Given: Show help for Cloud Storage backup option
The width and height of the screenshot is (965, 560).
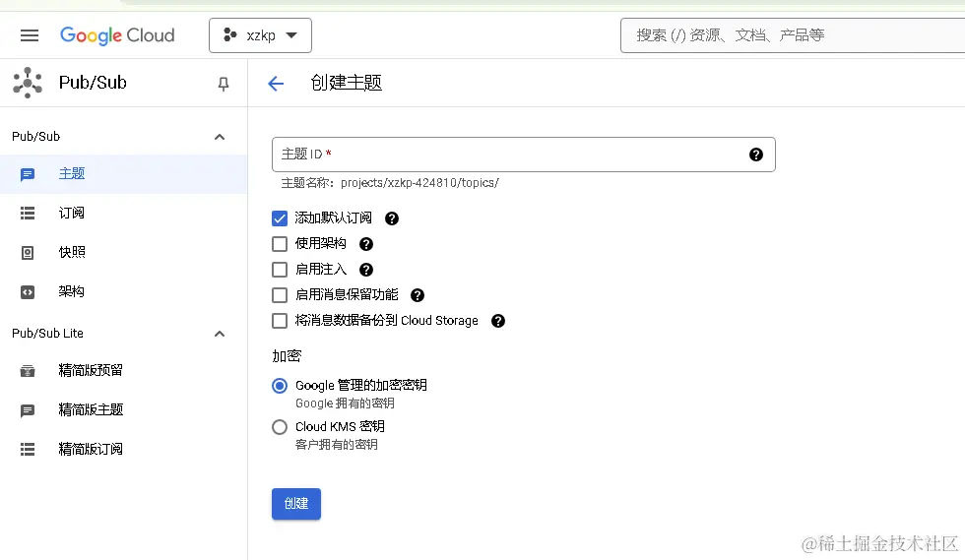Looking at the screenshot, I should tap(498, 321).
